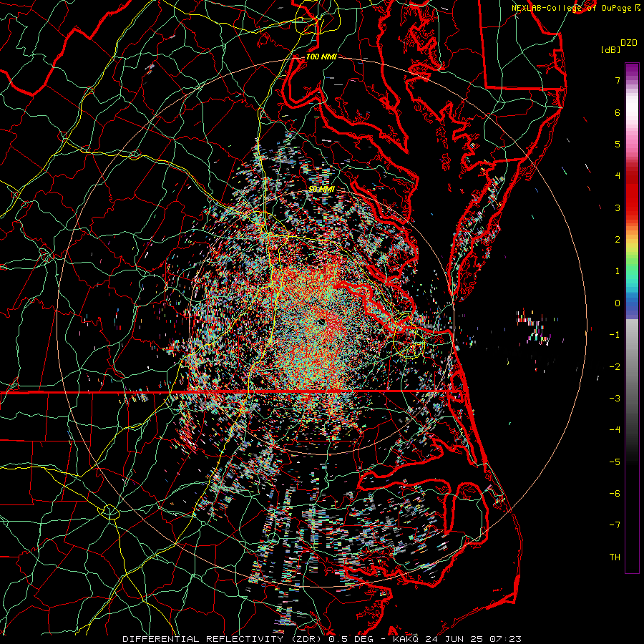Click the 5 value on the color scale
The image size is (644, 644).
coord(618,144)
